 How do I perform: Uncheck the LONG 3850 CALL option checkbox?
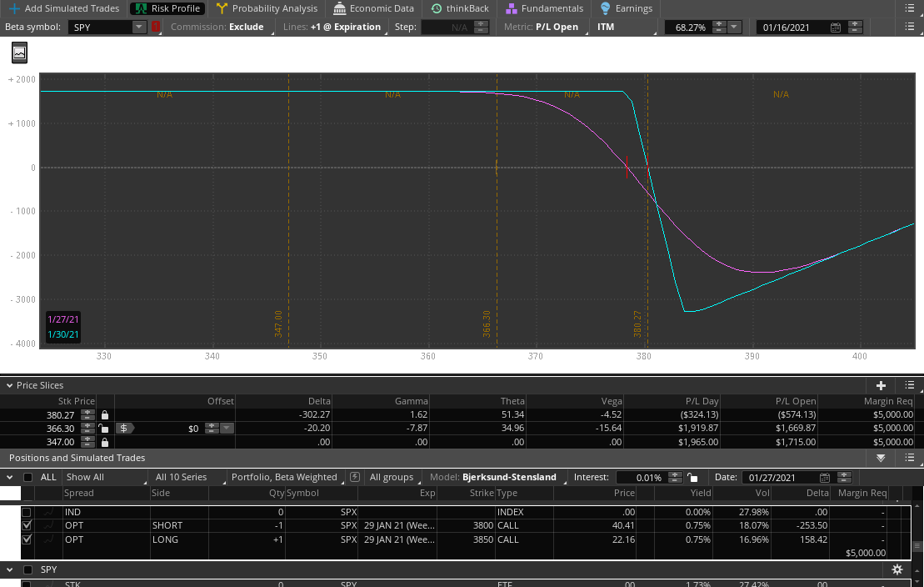coord(27,539)
